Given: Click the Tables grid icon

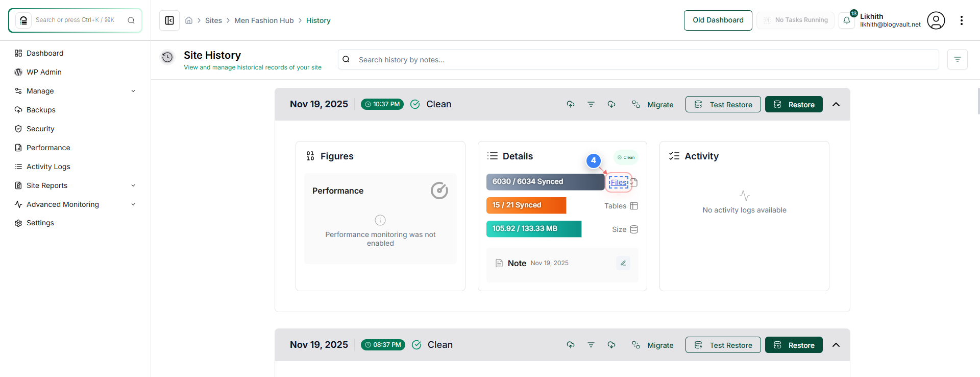Looking at the screenshot, I should 634,206.
